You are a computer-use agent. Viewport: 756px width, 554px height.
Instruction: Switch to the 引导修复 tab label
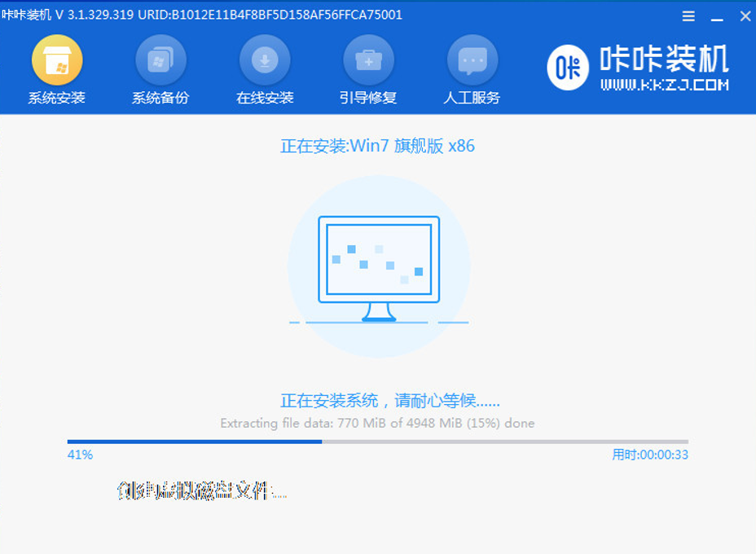[x=368, y=98]
